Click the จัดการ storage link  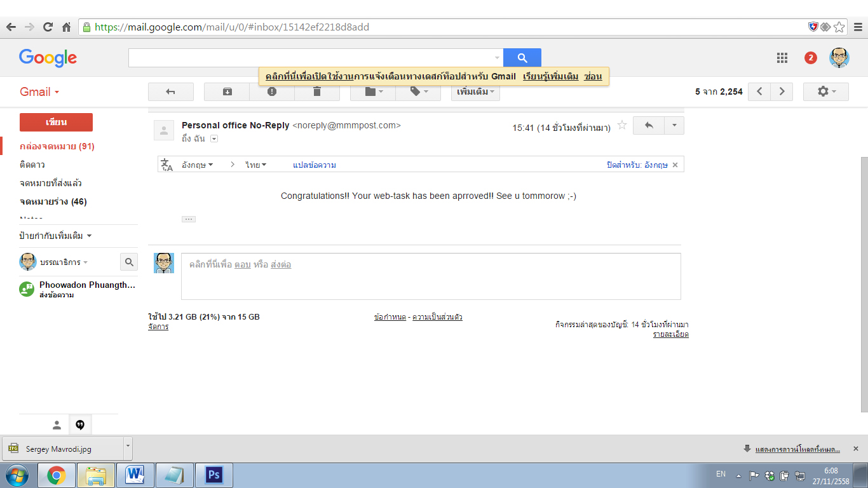coord(158,327)
